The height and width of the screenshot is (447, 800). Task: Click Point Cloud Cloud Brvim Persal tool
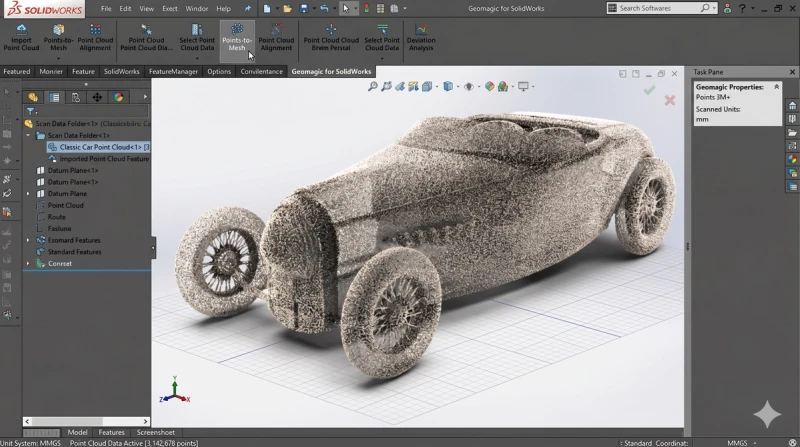(x=331, y=37)
